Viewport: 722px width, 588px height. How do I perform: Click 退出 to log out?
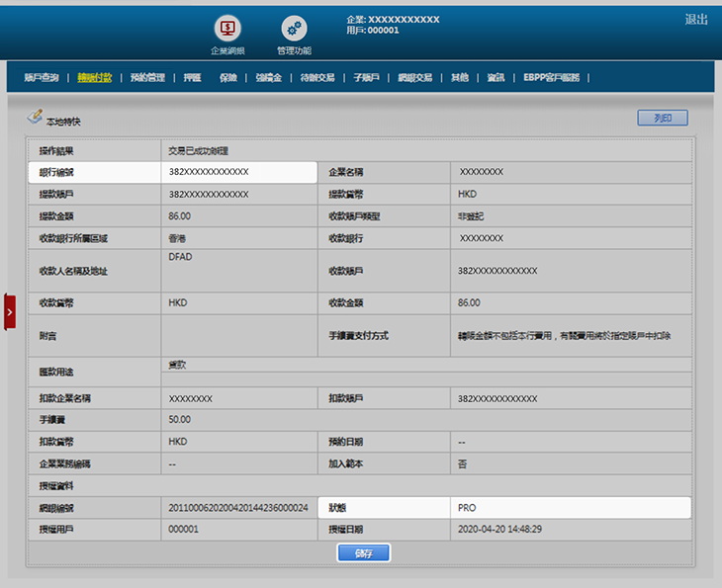[x=696, y=20]
